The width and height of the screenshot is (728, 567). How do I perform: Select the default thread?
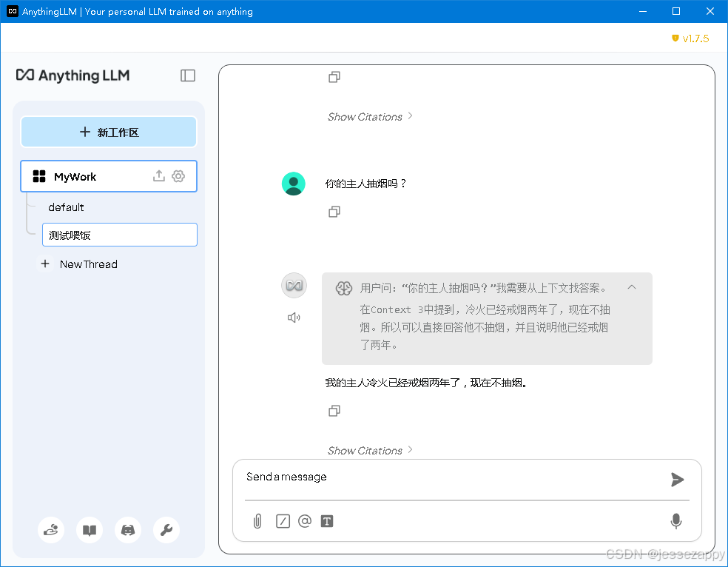pyautogui.click(x=66, y=207)
